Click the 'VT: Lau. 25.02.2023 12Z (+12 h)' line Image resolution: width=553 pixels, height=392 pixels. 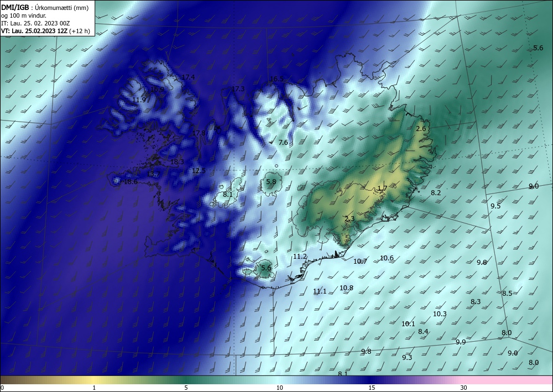click(x=45, y=31)
